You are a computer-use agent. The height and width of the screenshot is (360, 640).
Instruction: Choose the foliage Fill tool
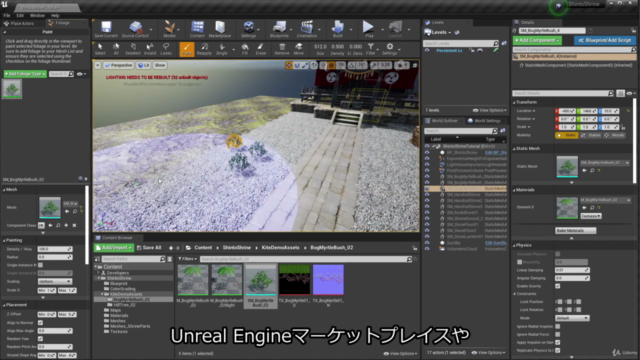pyautogui.click(x=244, y=49)
